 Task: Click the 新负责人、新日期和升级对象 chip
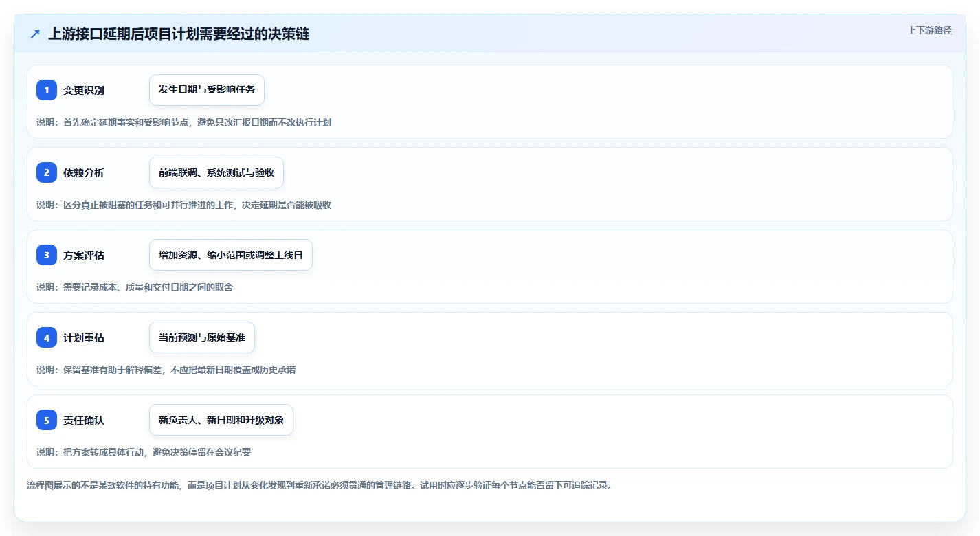tap(221, 420)
